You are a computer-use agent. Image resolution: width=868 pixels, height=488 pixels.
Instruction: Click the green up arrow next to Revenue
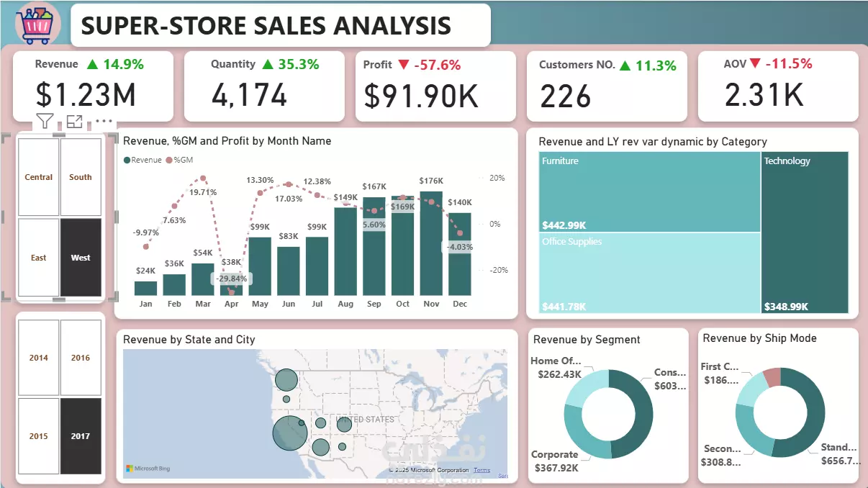pyautogui.click(x=91, y=64)
